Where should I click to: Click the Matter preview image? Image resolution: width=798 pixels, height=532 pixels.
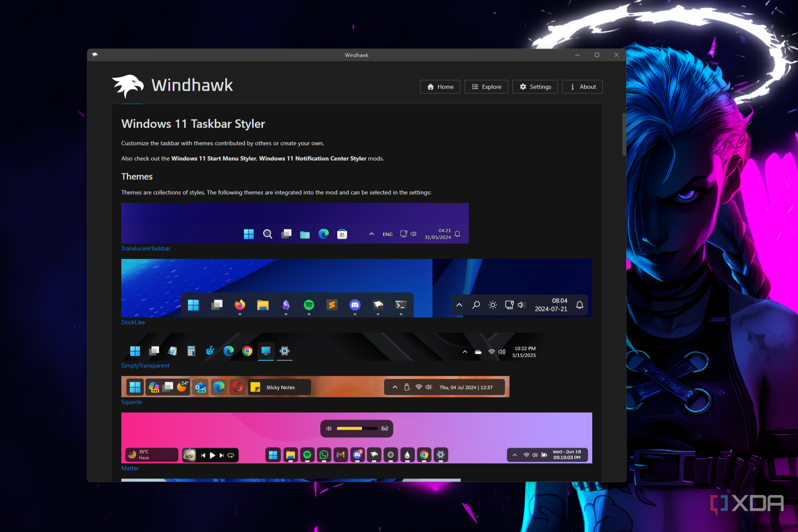click(357, 438)
